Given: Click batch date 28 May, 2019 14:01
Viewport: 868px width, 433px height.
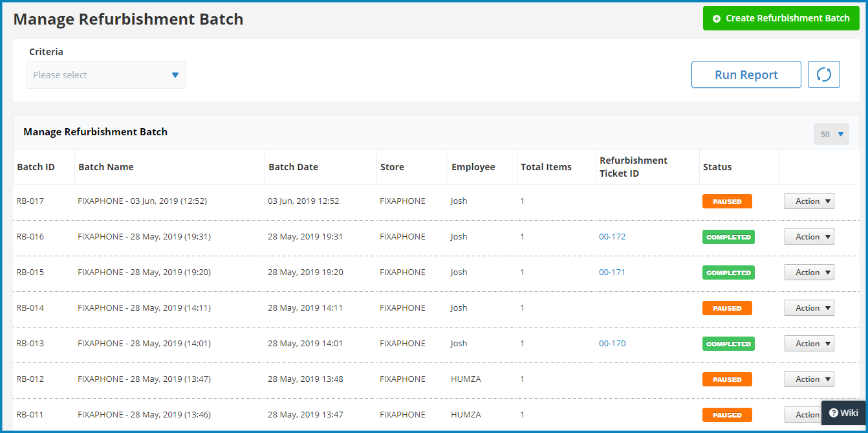Looking at the screenshot, I should [x=305, y=344].
